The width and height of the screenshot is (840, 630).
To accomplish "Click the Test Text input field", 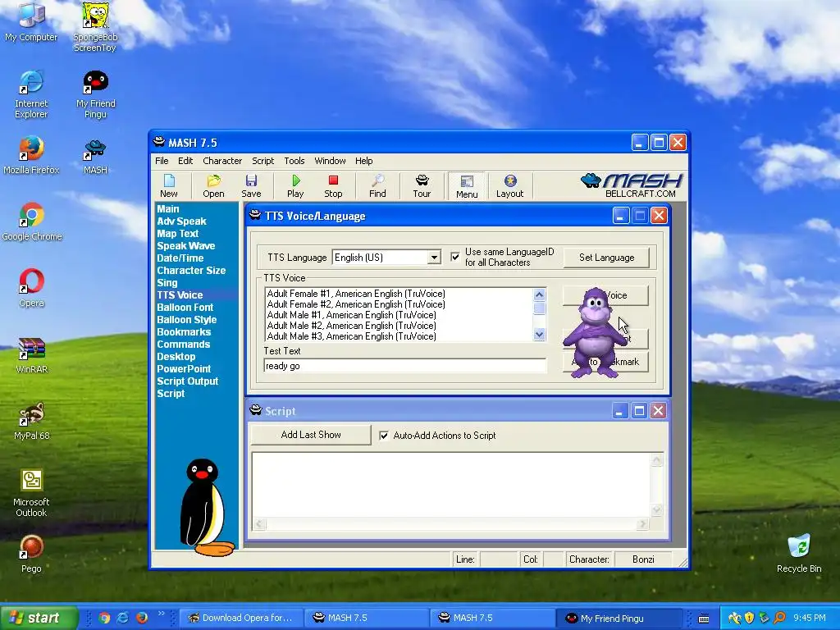I will pos(405,366).
